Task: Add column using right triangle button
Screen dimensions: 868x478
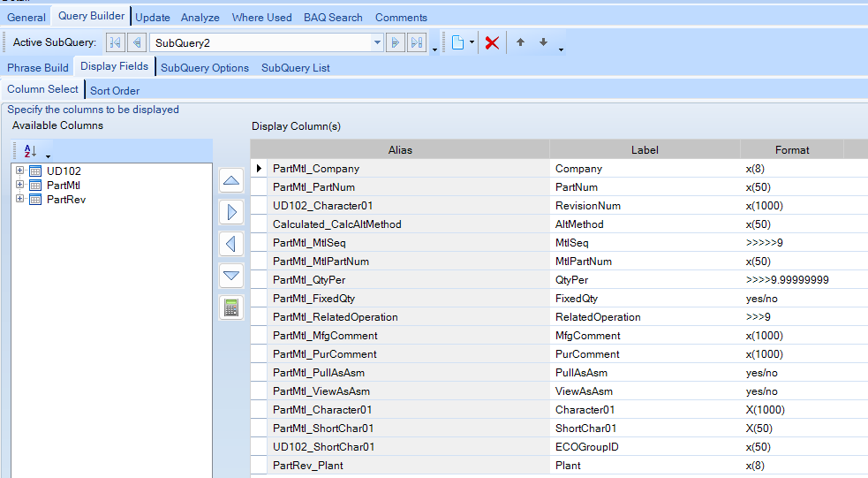Action: (231, 212)
